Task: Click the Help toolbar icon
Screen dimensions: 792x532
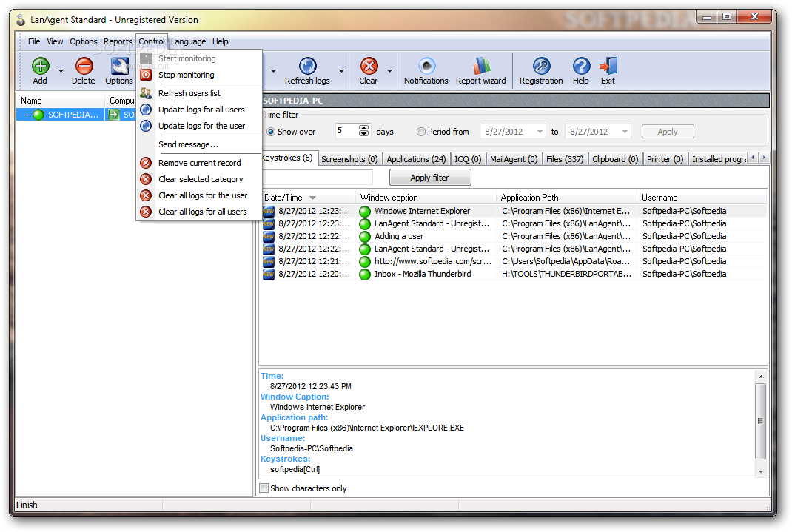Action: [x=581, y=70]
